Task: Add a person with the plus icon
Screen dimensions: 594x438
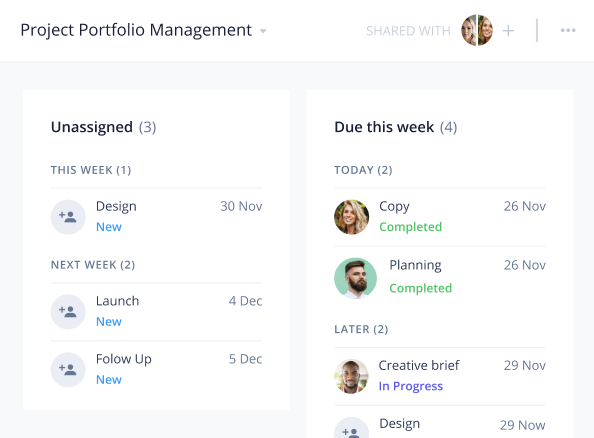Action: pos(508,31)
